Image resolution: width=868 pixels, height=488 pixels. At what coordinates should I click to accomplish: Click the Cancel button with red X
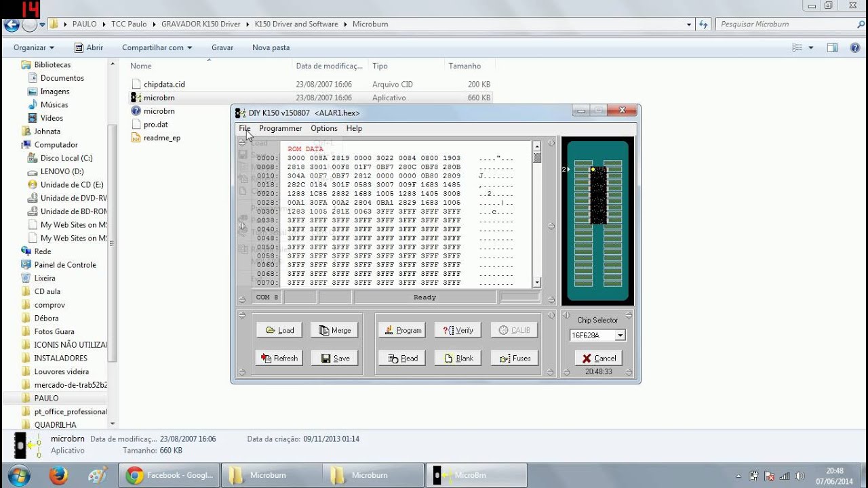(598, 358)
